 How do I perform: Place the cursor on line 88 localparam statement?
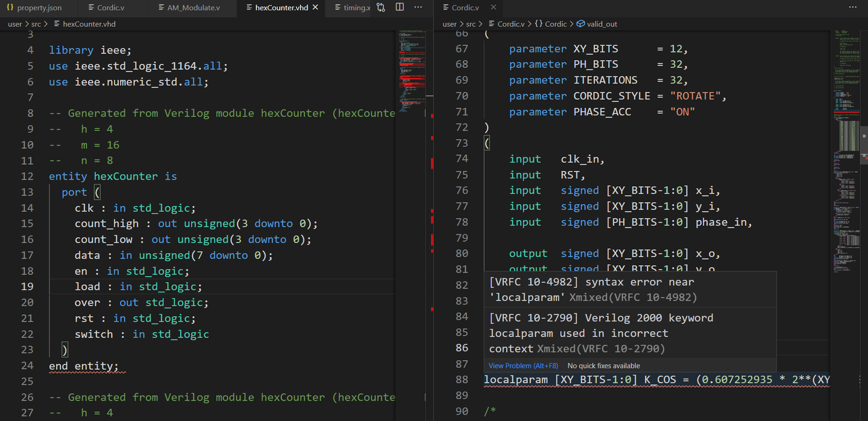tap(657, 379)
